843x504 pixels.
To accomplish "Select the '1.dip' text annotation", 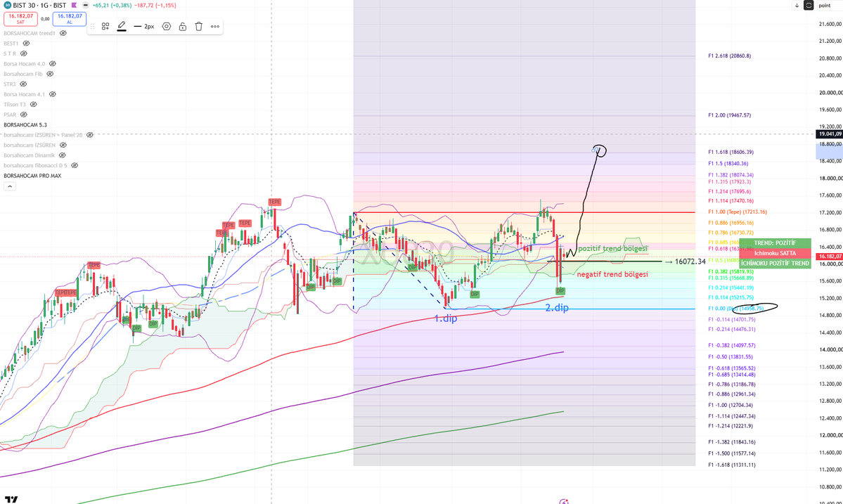I will tap(446, 318).
